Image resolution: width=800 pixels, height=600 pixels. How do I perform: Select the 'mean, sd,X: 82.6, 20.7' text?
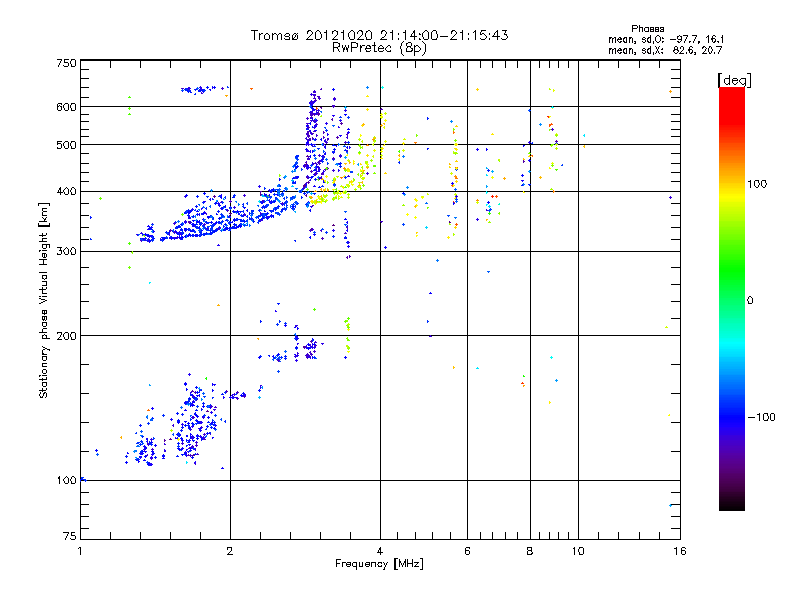pos(665,50)
